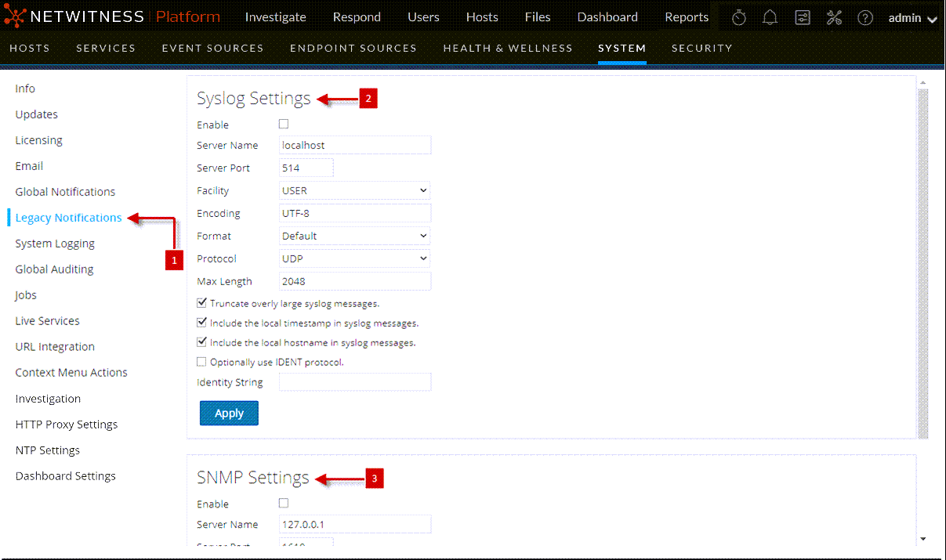
Task: Click the configure sliders icon in header
Action: (802, 18)
